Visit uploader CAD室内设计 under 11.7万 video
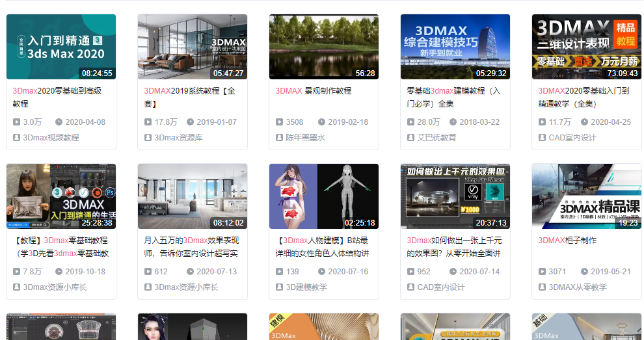The image size is (644, 340). pyautogui.click(x=572, y=138)
